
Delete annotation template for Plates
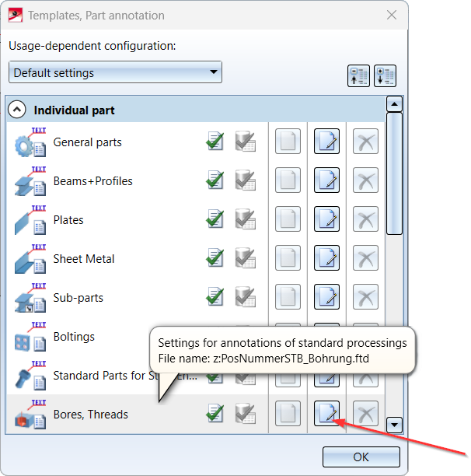365,219
